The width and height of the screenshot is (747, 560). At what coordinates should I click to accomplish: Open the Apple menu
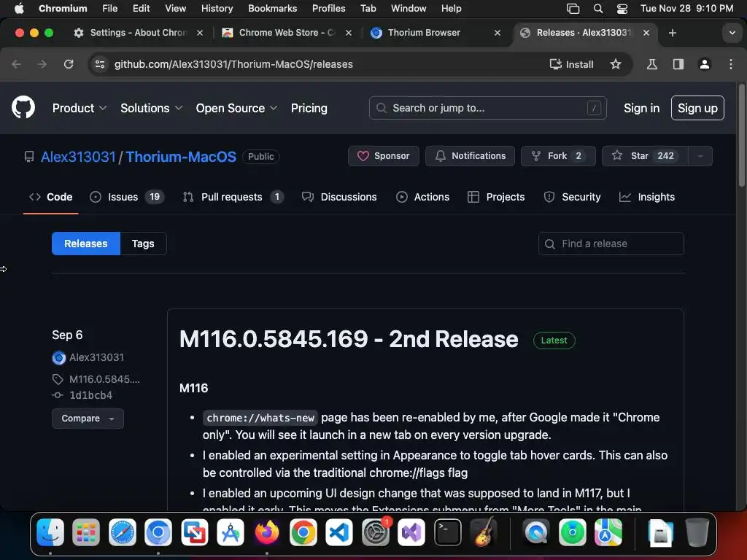coord(19,9)
